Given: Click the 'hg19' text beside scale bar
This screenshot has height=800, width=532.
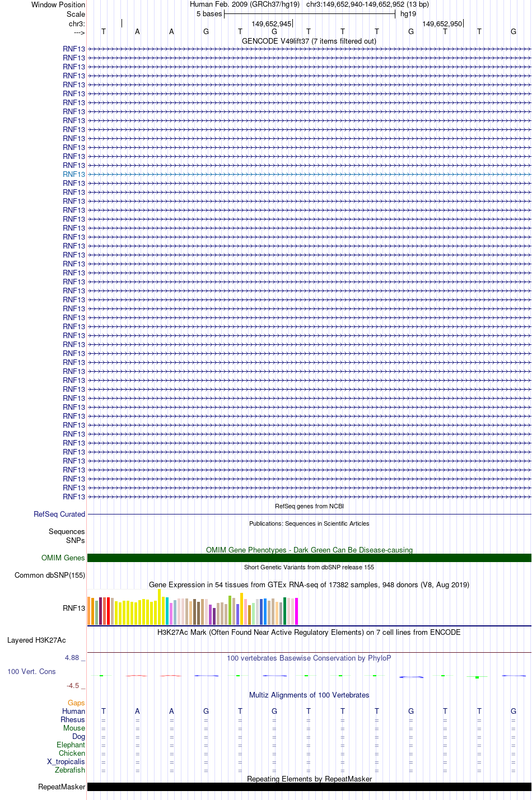Looking at the screenshot, I should (x=408, y=13).
